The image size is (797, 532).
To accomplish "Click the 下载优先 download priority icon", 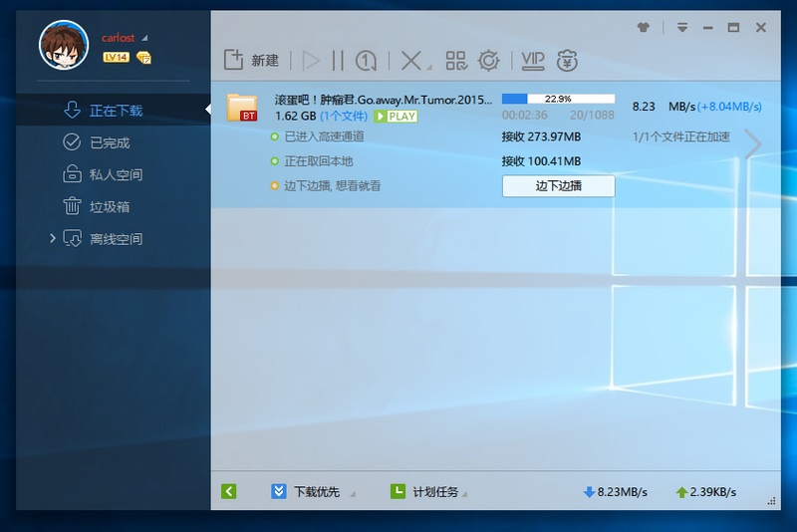I will tap(279, 491).
